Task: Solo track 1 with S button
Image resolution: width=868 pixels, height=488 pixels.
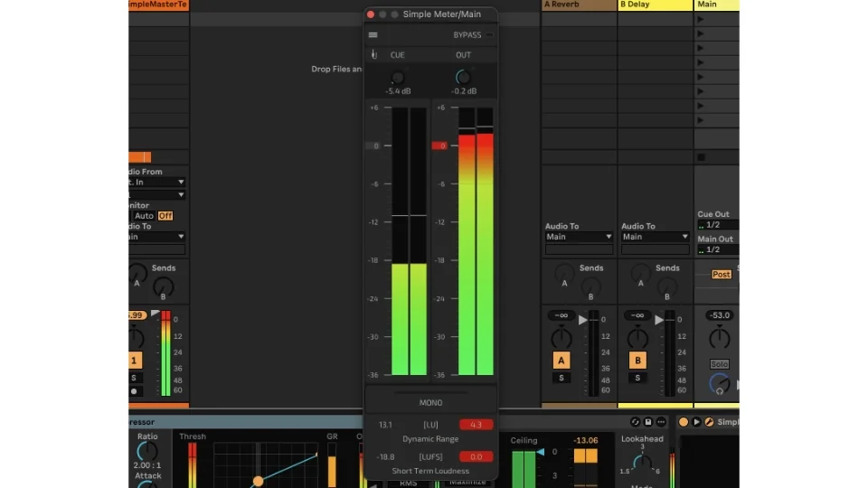Action: [135, 378]
